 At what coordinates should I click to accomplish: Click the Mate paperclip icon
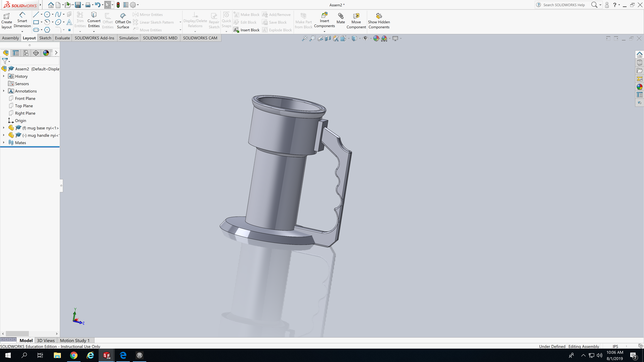[340, 16]
